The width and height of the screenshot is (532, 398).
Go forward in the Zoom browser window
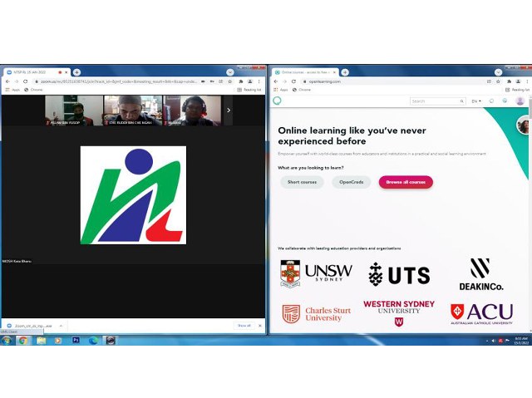pos(17,81)
